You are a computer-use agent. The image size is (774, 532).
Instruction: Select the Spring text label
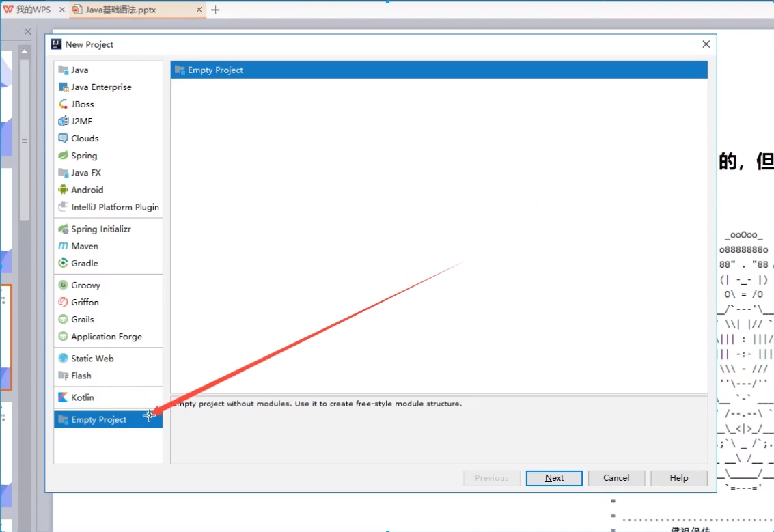(x=84, y=156)
